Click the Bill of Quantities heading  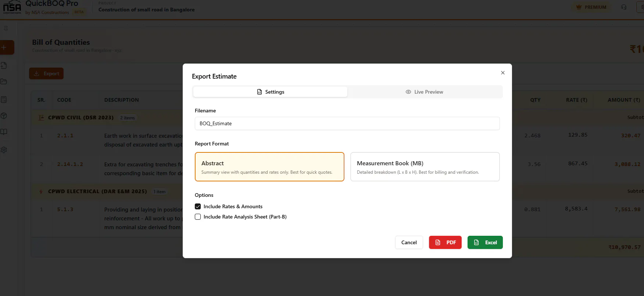tap(61, 42)
